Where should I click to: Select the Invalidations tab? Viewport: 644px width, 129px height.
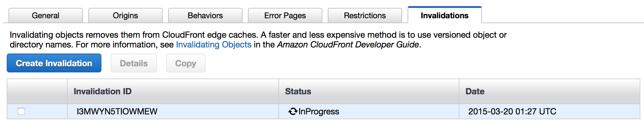(445, 15)
